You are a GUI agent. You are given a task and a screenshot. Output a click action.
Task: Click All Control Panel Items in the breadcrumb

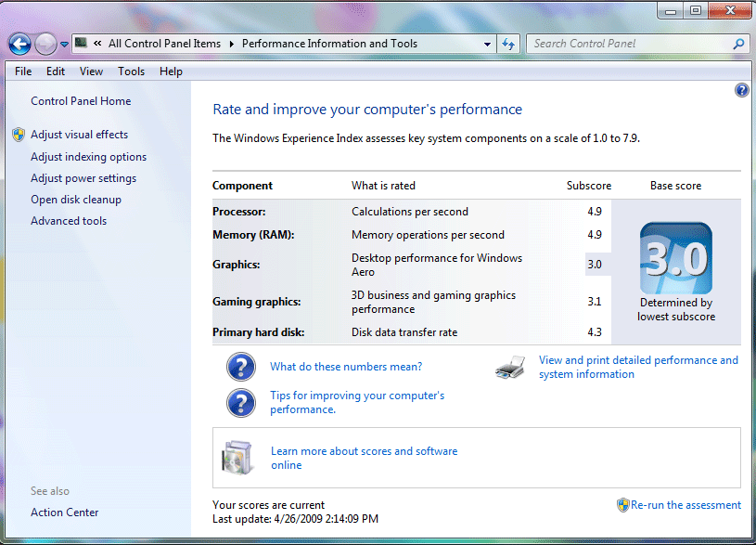click(164, 44)
